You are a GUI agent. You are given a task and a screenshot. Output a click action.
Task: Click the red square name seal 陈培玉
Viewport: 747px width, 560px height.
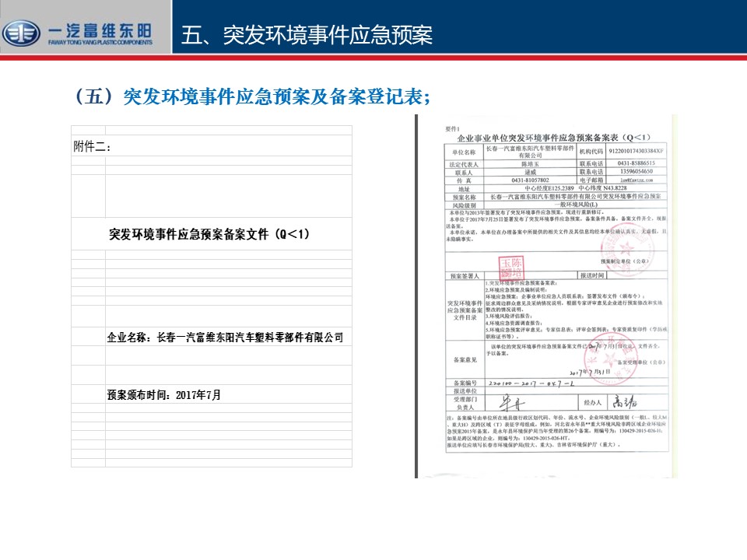pos(510,268)
